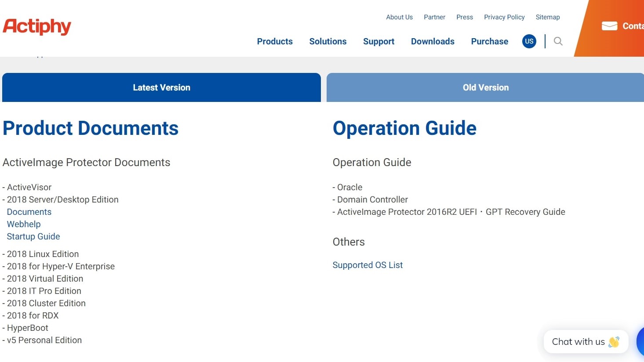
Task: Go to the About Us page
Action: pyautogui.click(x=400, y=17)
